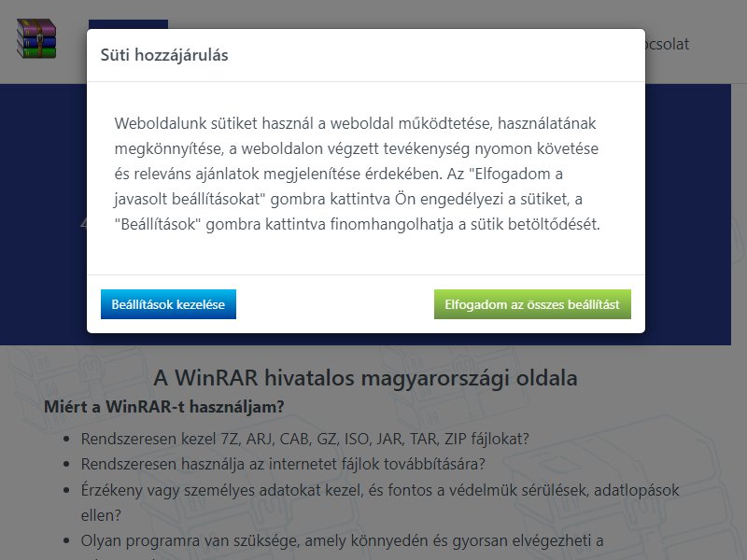Open the partially hidden Kapcsolat menu item
The image size is (747, 560).
click(667, 44)
